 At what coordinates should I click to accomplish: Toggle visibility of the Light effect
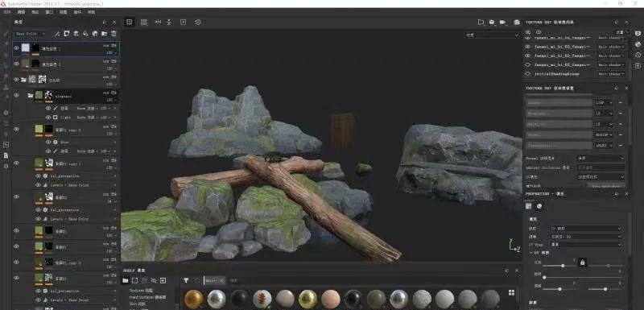click(48, 118)
